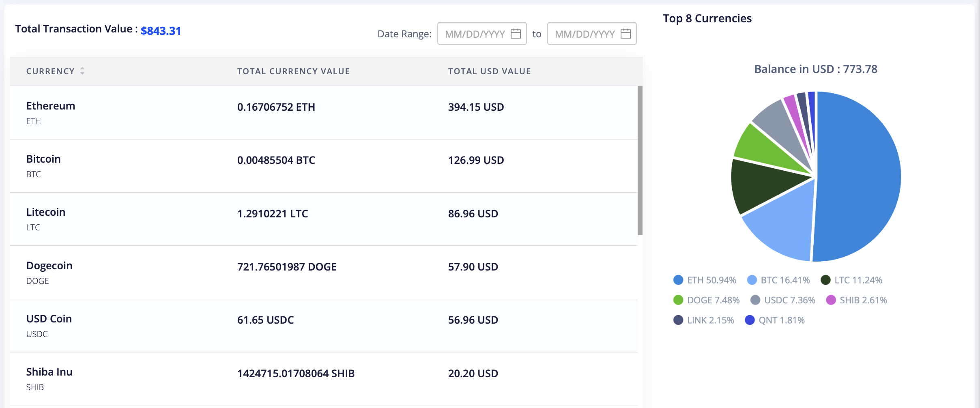Click the Total USD Value column header
This screenshot has width=980, height=408.
pos(489,71)
